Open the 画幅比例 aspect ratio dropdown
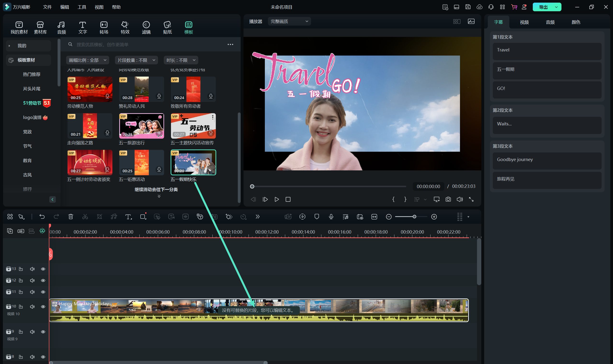613x364 pixels. 87,60
